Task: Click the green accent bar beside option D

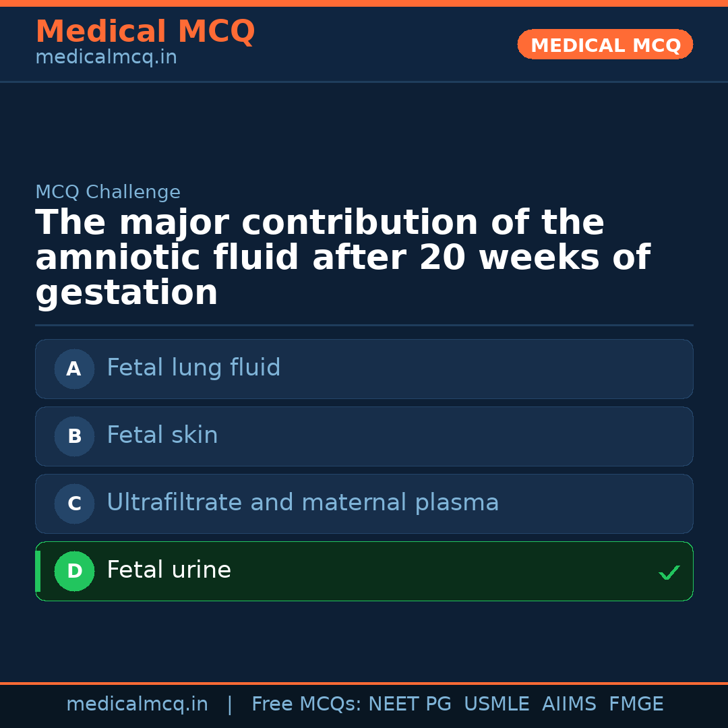Action: (x=37, y=571)
